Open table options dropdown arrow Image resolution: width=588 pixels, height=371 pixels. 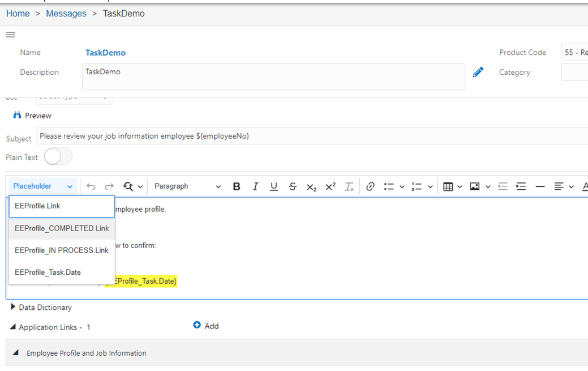[x=460, y=187]
